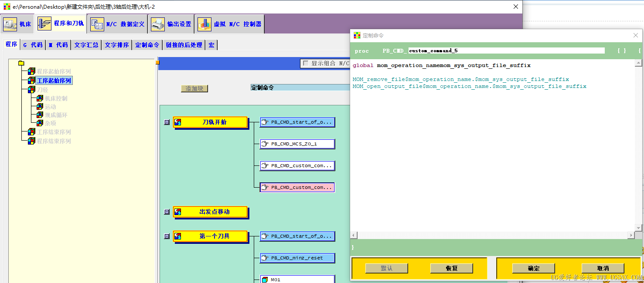The image size is (644, 283).
Task: Click the 出发点移动 event marker
Action: click(210, 212)
